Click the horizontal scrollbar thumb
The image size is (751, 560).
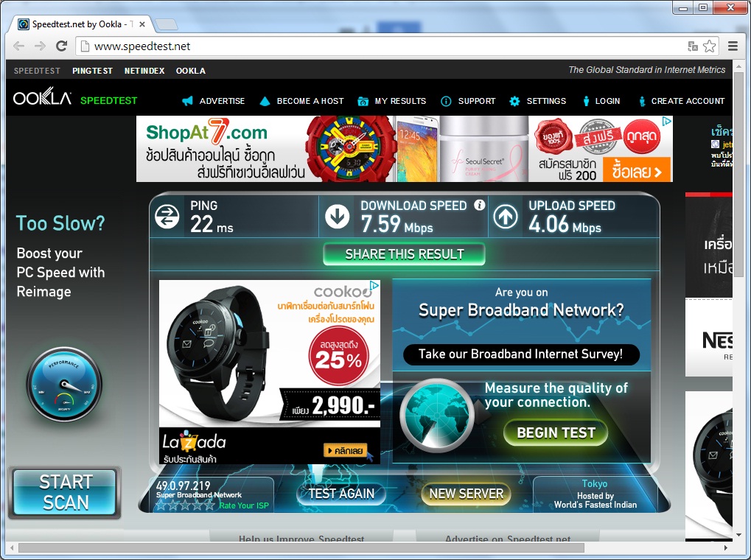click(301, 547)
